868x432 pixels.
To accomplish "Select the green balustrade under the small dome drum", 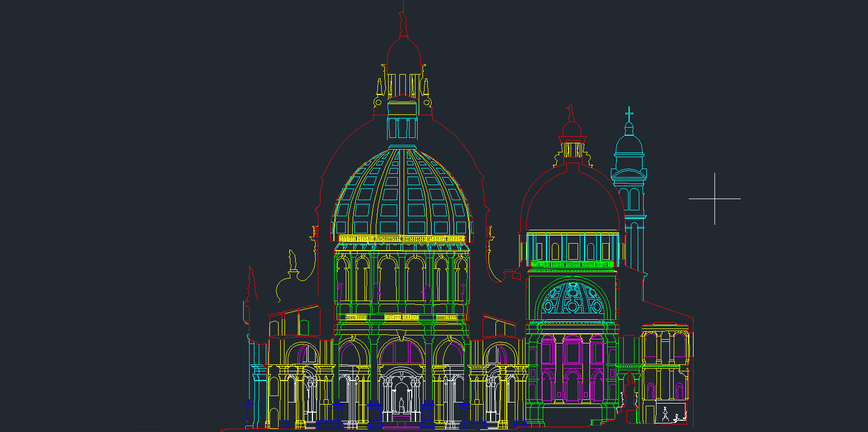I will (x=572, y=264).
